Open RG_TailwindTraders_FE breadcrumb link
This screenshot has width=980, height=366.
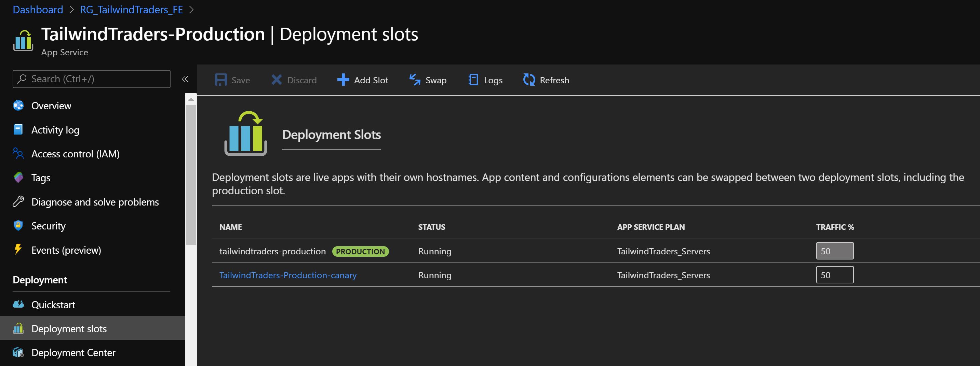click(131, 10)
